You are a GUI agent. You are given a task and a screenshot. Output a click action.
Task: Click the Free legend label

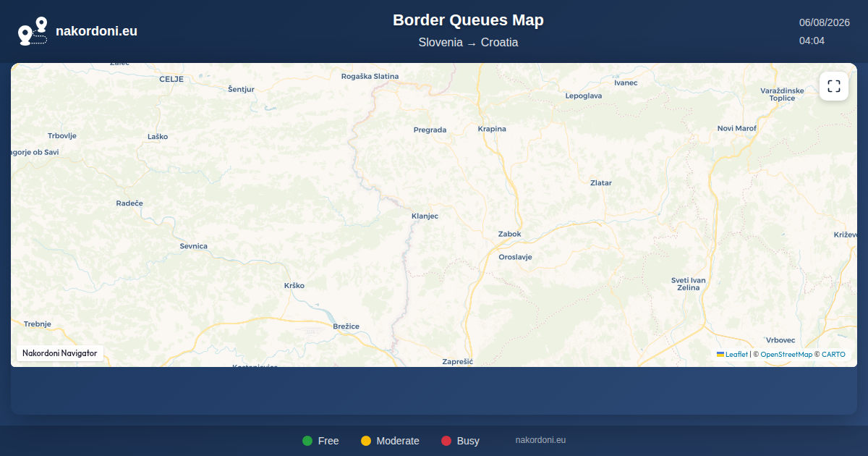(x=328, y=441)
